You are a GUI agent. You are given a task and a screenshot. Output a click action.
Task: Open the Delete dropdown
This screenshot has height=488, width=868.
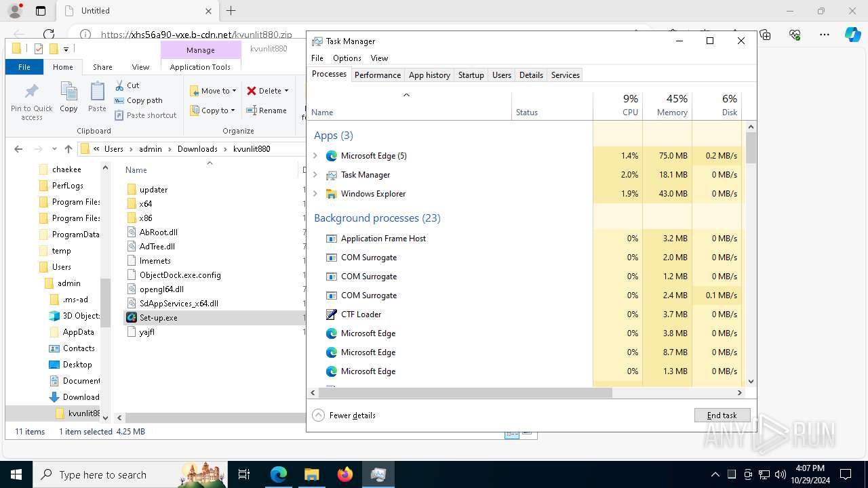[x=267, y=91]
